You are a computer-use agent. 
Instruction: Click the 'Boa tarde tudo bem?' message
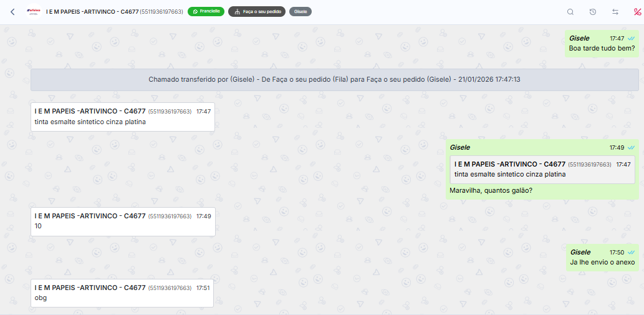pos(602,49)
